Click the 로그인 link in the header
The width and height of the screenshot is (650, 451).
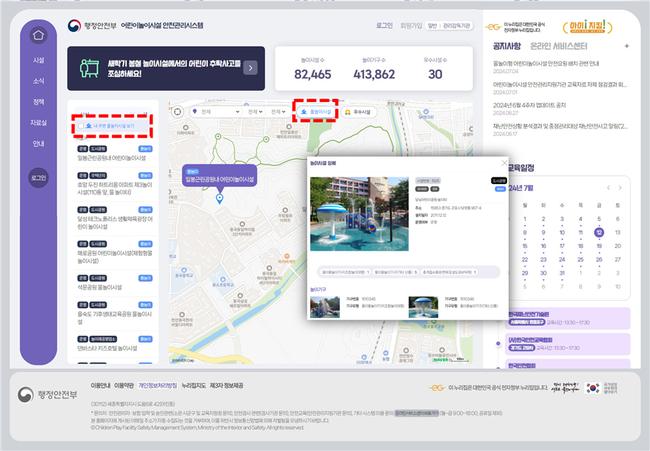(385, 25)
